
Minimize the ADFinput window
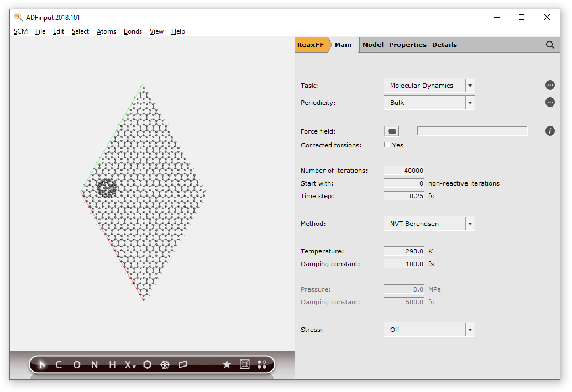[x=497, y=17]
